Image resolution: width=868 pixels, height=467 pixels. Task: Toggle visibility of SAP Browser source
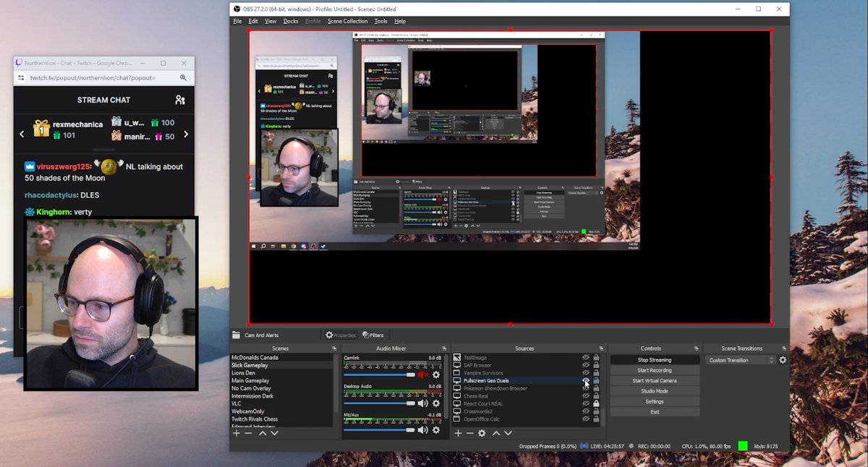(x=586, y=365)
